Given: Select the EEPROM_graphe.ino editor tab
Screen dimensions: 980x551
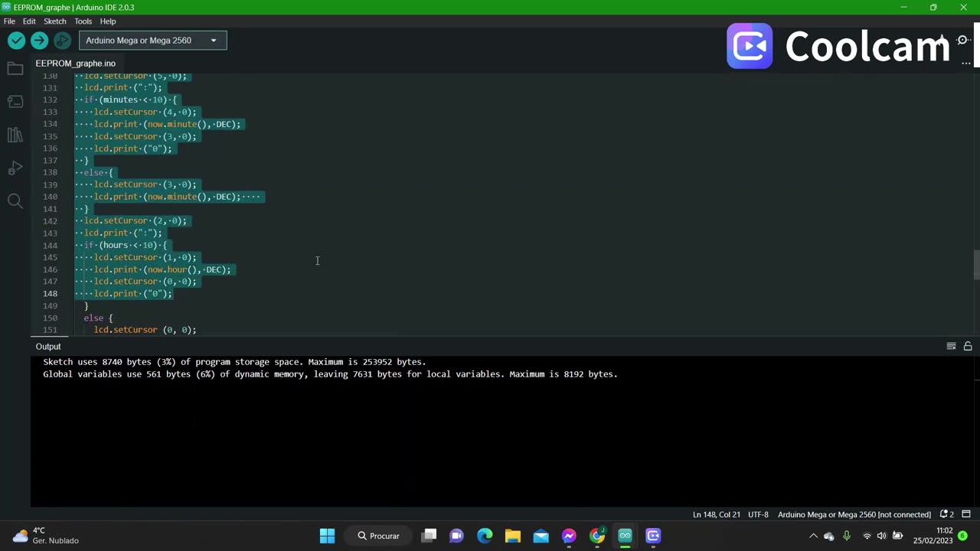Looking at the screenshot, I should (75, 64).
